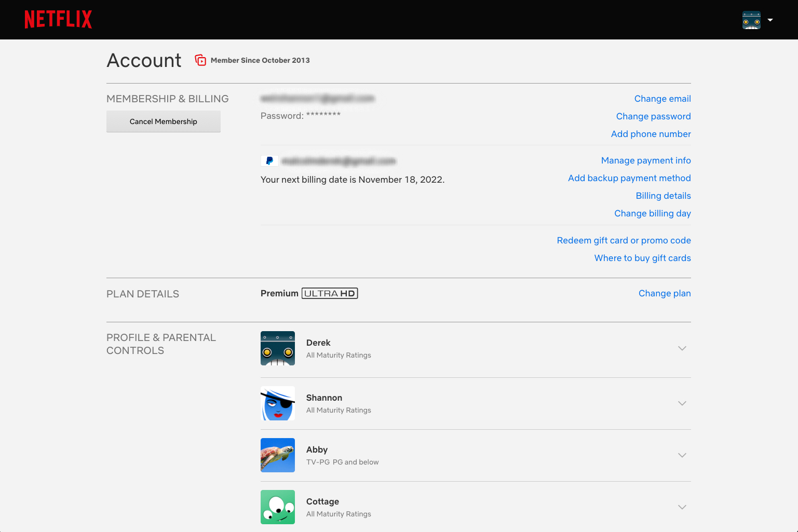
Task: Click the member since badge icon
Action: (200, 60)
